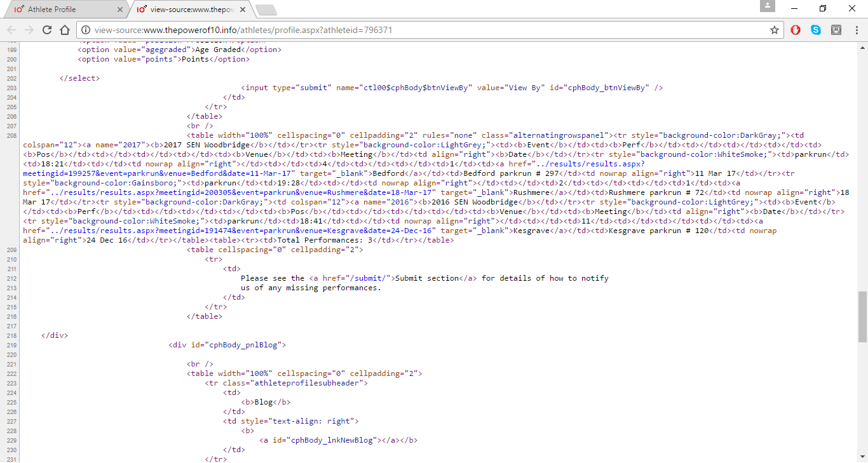This screenshot has height=463, width=868.
Task: Close the Athlete Profile tab
Action: [120, 10]
